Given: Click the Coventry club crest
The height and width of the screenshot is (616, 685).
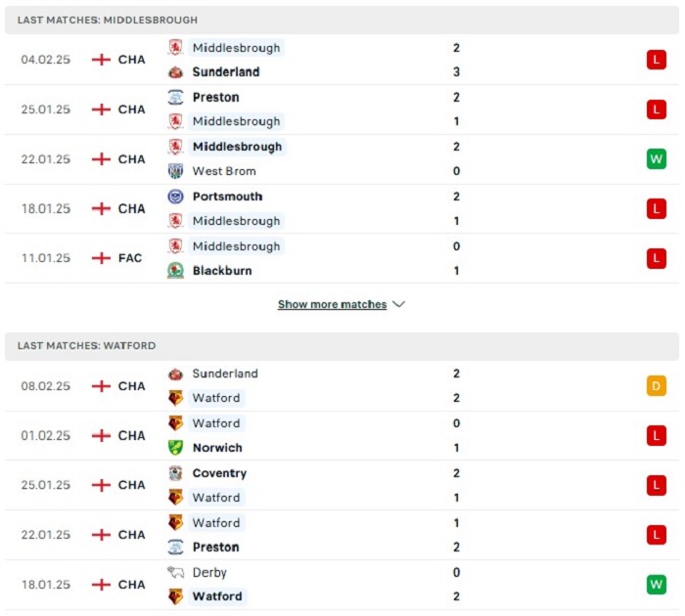Looking at the screenshot, I should (x=175, y=473).
